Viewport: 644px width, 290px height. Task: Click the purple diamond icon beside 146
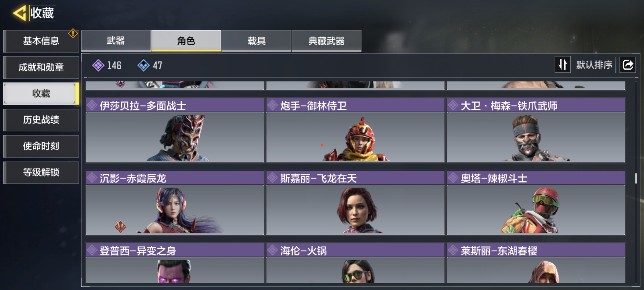click(98, 65)
